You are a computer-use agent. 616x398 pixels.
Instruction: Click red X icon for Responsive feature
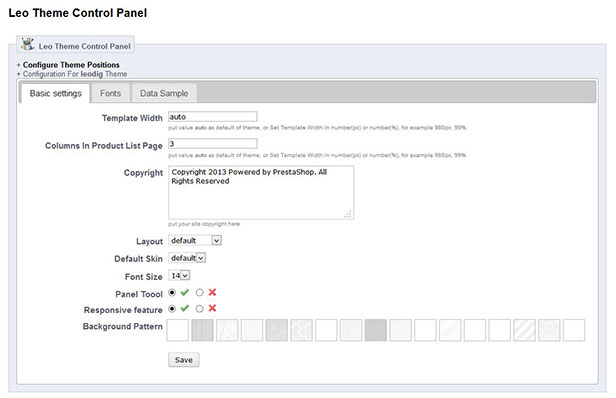[212, 308]
